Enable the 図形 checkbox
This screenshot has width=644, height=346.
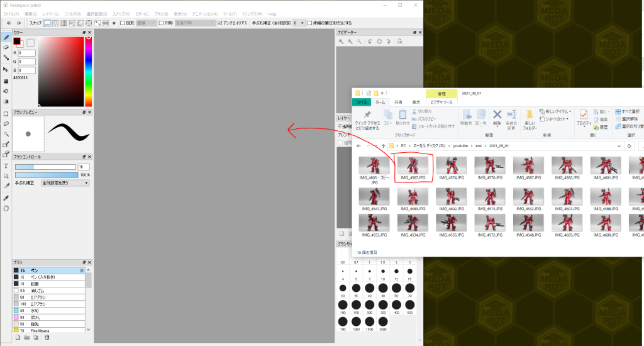coord(123,23)
